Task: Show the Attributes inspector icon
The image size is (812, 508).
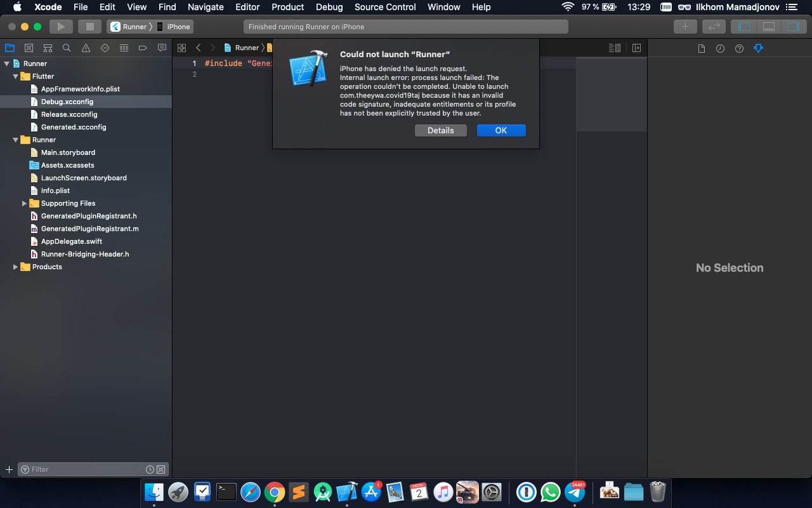Action: (x=758, y=48)
